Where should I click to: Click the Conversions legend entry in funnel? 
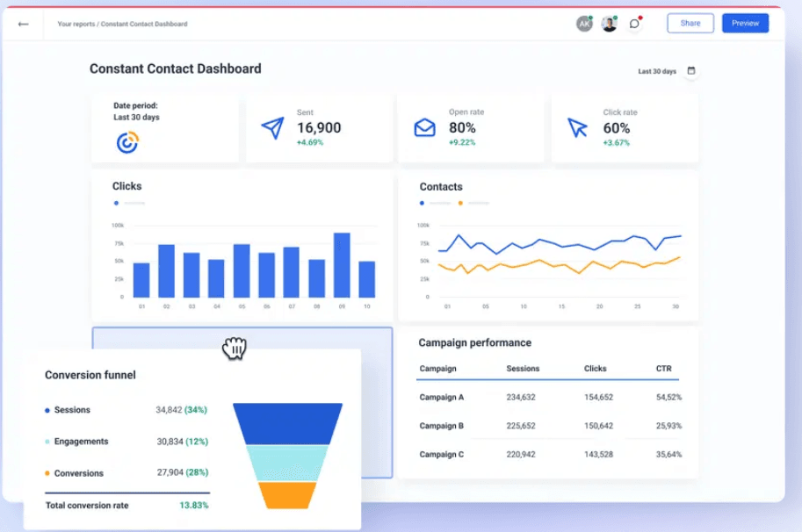(74, 473)
